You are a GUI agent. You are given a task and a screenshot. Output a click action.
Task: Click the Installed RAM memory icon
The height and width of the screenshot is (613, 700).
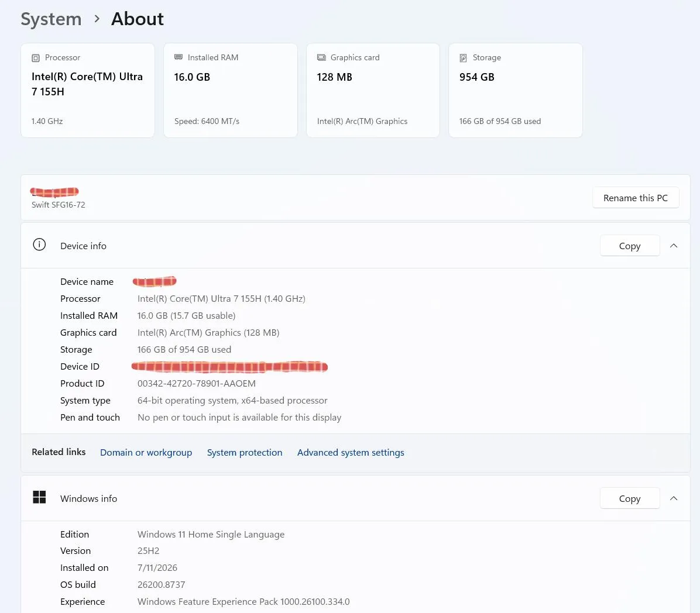click(x=179, y=57)
